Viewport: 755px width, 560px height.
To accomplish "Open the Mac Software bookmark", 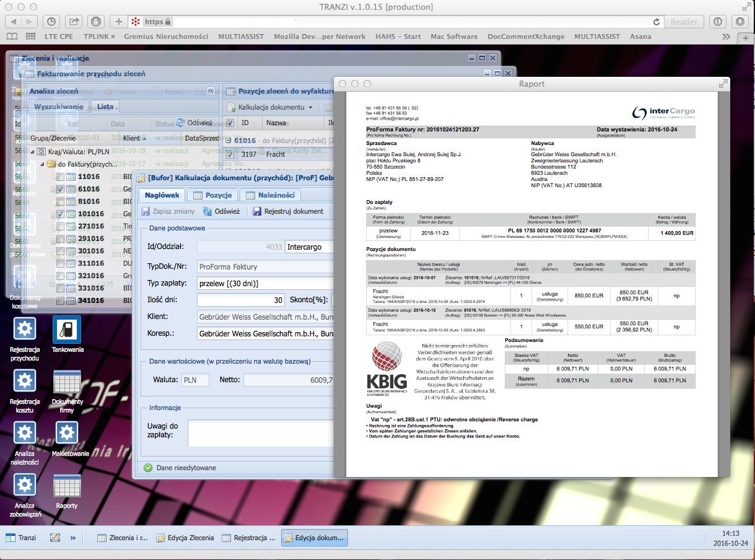I will point(453,37).
